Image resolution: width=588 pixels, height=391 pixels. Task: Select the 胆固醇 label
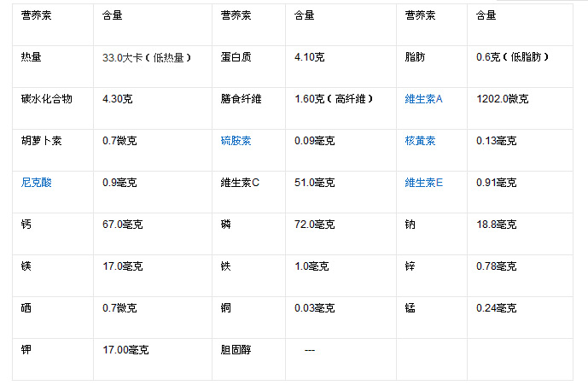click(x=236, y=350)
